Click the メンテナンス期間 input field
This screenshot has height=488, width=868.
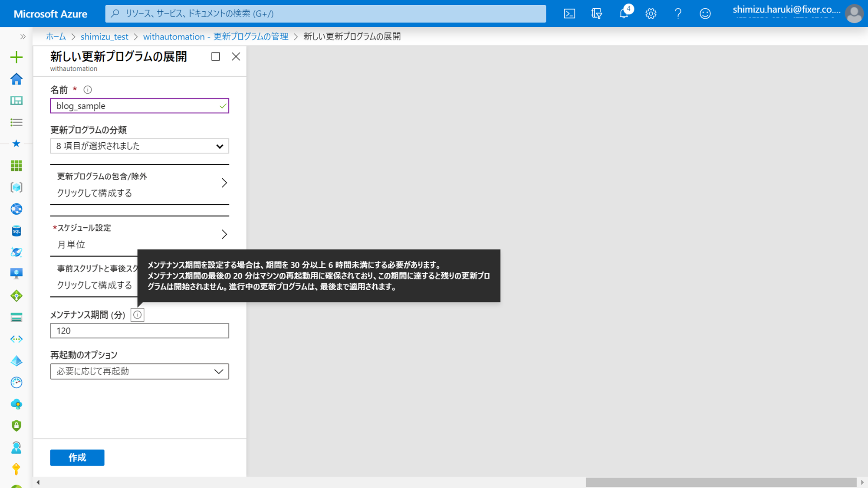click(x=139, y=331)
